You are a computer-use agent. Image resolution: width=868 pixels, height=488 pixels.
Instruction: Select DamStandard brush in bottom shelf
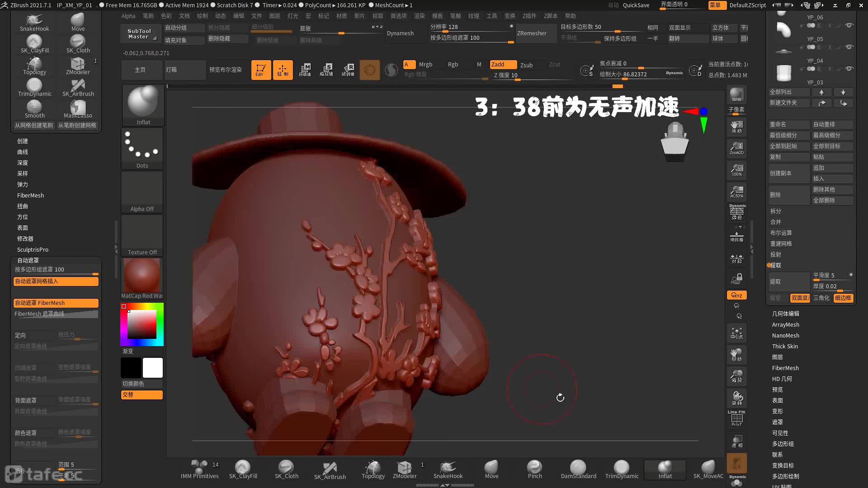(578, 470)
